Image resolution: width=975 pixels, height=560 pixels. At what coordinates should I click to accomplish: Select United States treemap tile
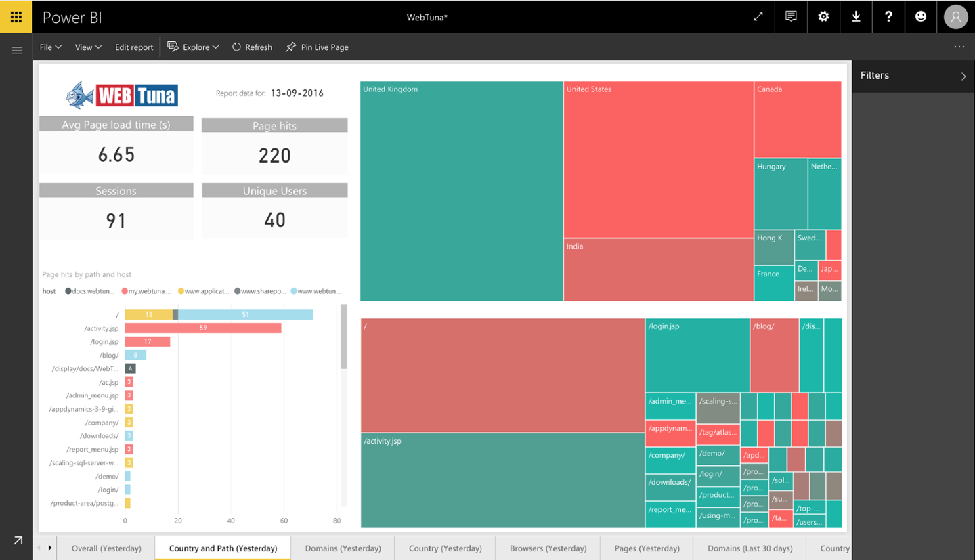coord(658,160)
